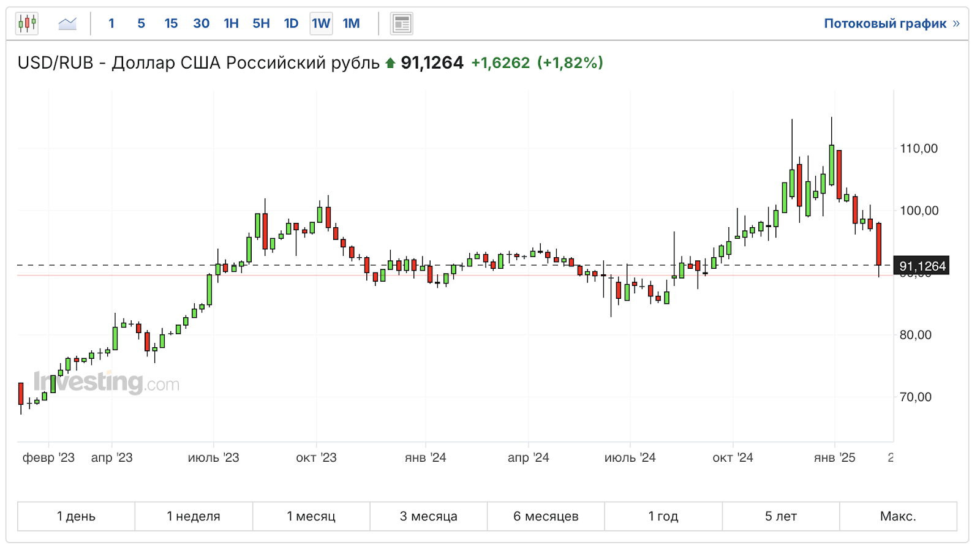Select the 5H interval
The image size is (980, 556).
point(261,24)
